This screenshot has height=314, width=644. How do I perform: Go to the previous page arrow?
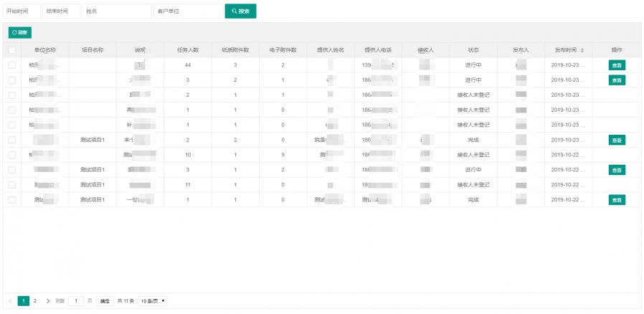[x=11, y=301]
